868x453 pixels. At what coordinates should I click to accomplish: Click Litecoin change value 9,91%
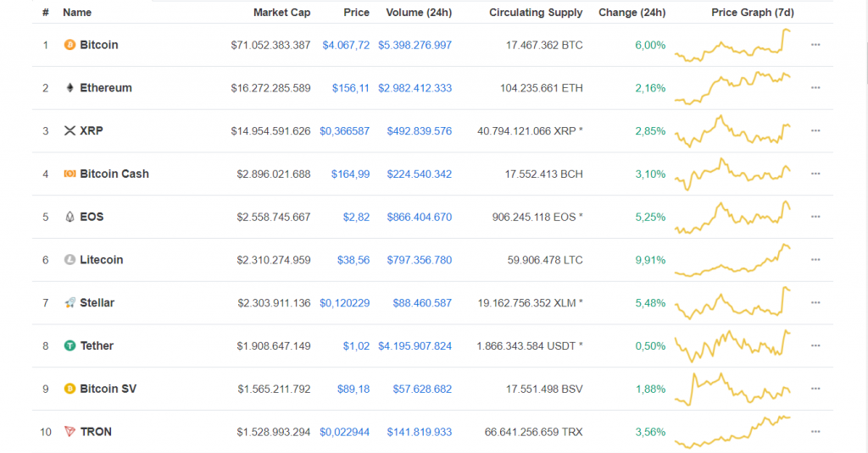tap(650, 260)
